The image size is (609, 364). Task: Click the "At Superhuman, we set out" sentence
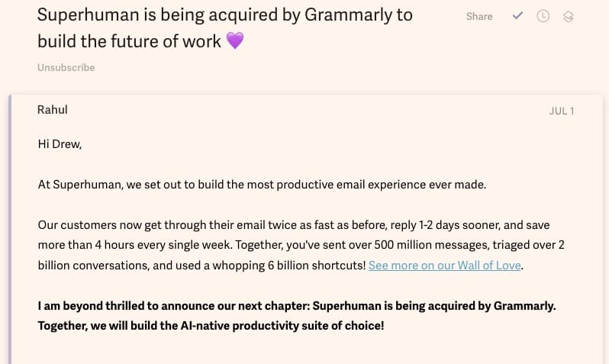pyautogui.click(x=262, y=184)
